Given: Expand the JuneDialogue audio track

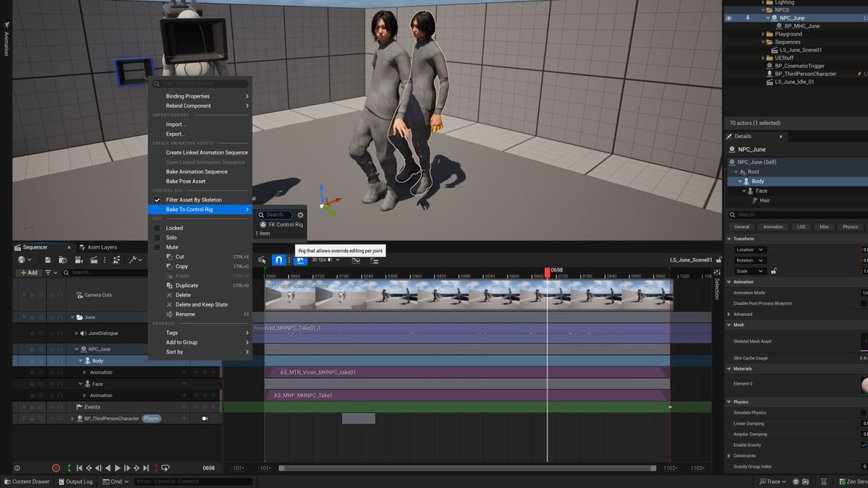Looking at the screenshot, I should [77, 333].
